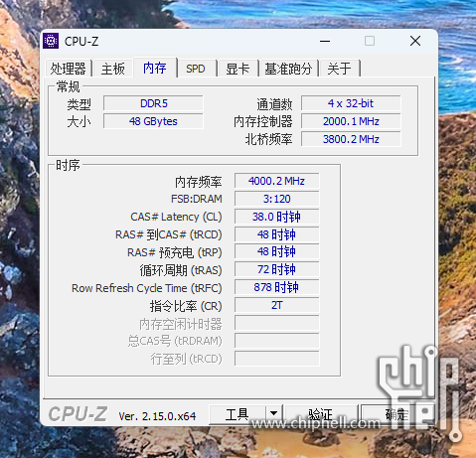
Task: Click the 2000.1 MHz memory controller value
Action: pos(351,121)
